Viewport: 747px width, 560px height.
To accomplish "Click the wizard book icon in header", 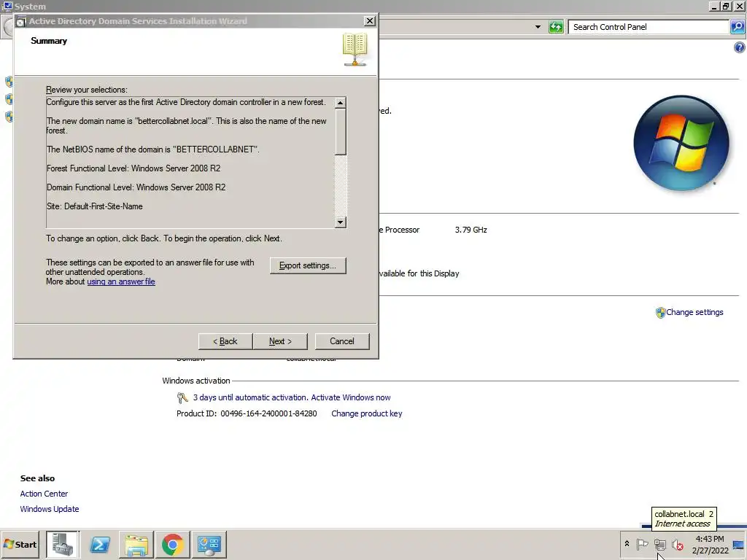I will (355, 50).
